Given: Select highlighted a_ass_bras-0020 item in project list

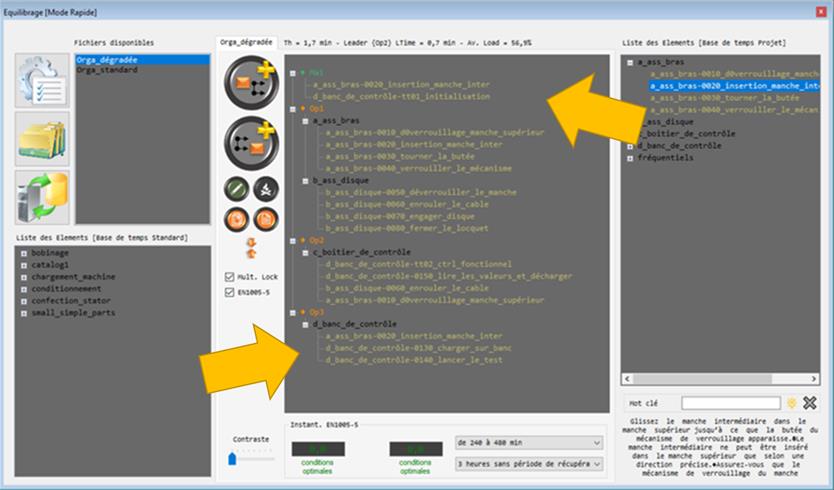Looking at the screenshot, I should 734,86.
